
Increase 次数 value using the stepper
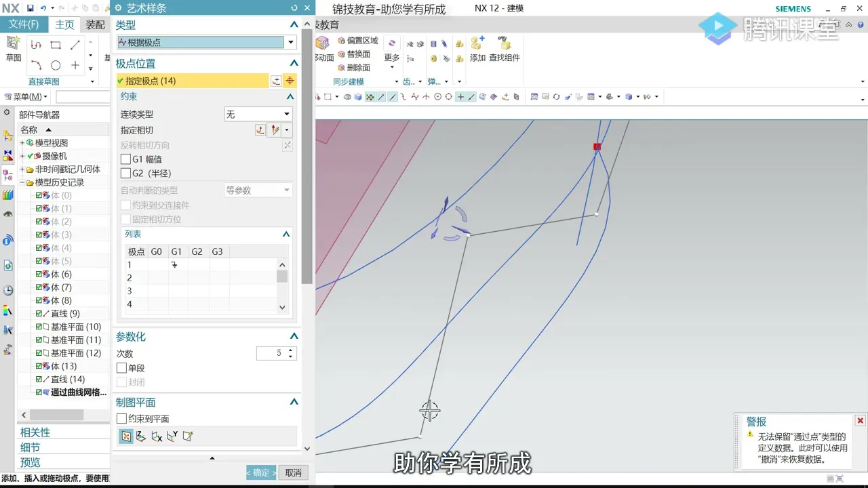[x=292, y=350]
